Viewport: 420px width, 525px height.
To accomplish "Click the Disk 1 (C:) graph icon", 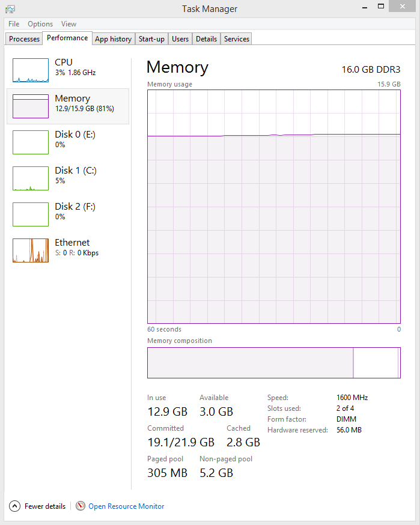I will point(31,178).
